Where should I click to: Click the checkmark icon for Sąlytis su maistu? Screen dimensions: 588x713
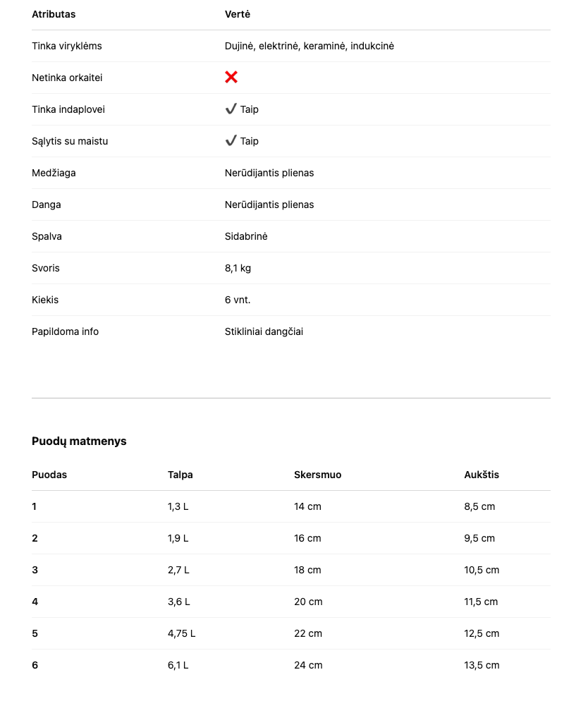point(231,140)
